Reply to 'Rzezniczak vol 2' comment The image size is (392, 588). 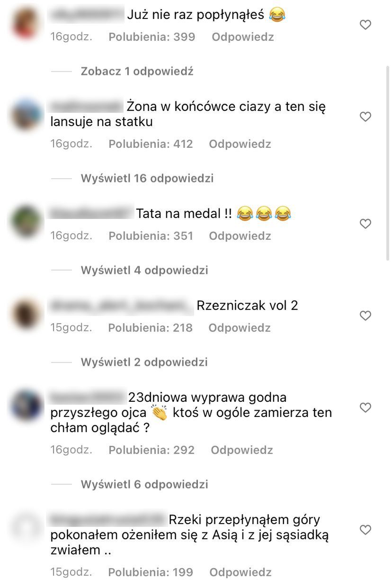(x=240, y=328)
